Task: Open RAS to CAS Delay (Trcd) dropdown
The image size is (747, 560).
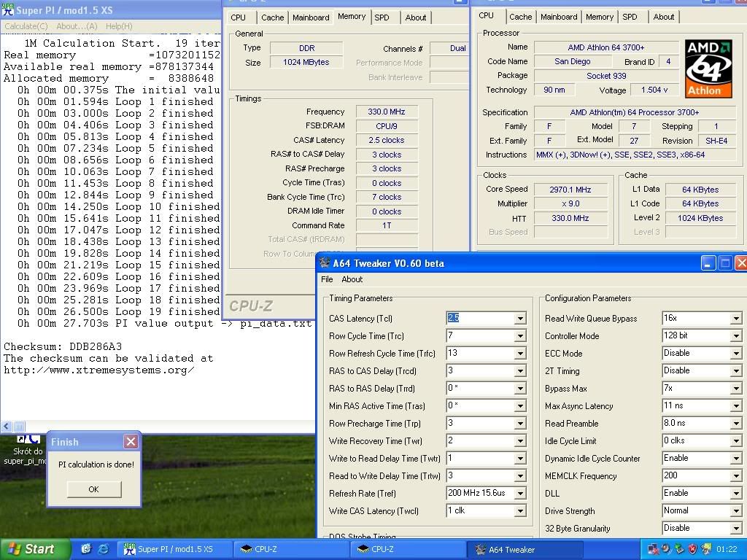Action: click(x=520, y=370)
